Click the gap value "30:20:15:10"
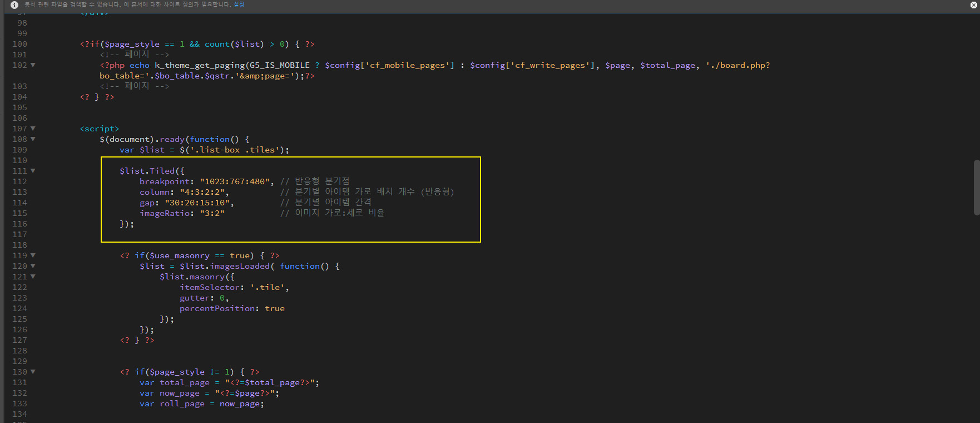The image size is (980, 423). coord(197,203)
